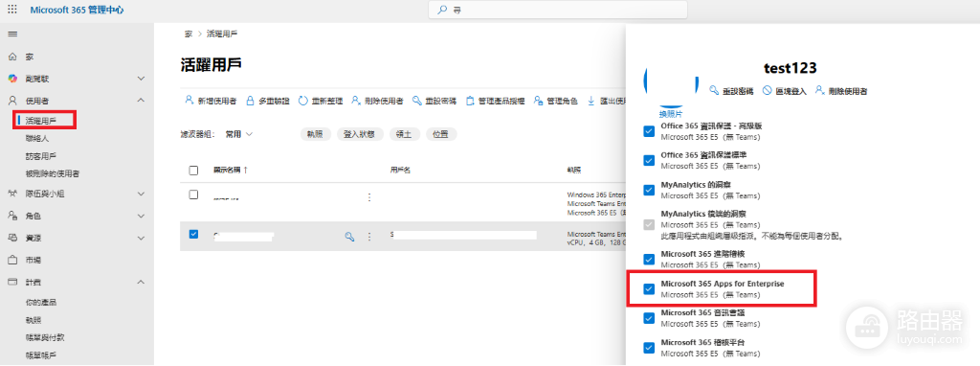Viewport: 980px width, 366px height.
Task: Open 帳單與付款 under billing
Action: tap(45, 337)
